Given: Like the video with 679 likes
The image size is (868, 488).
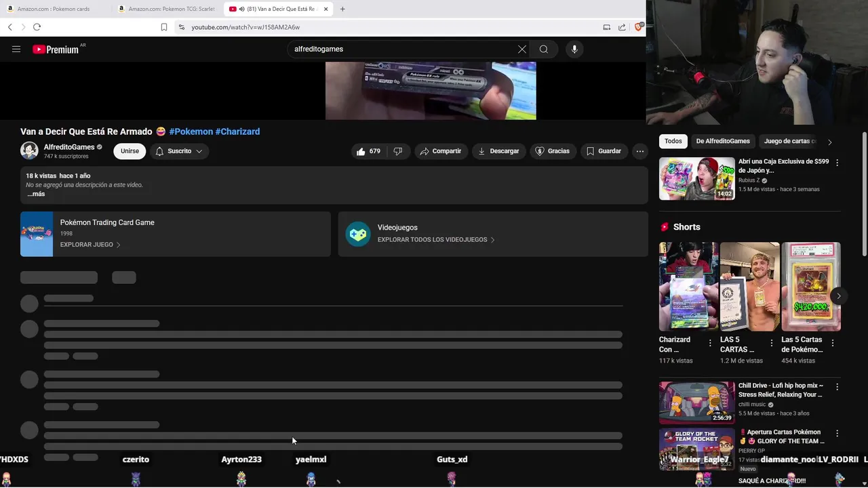Looking at the screenshot, I should click(x=368, y=151).
